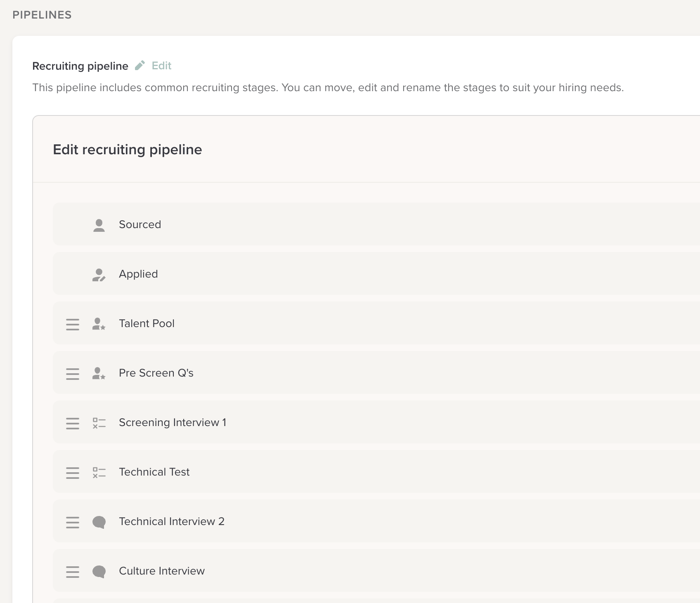Select the Culture Interview stage name

point(162,571)
